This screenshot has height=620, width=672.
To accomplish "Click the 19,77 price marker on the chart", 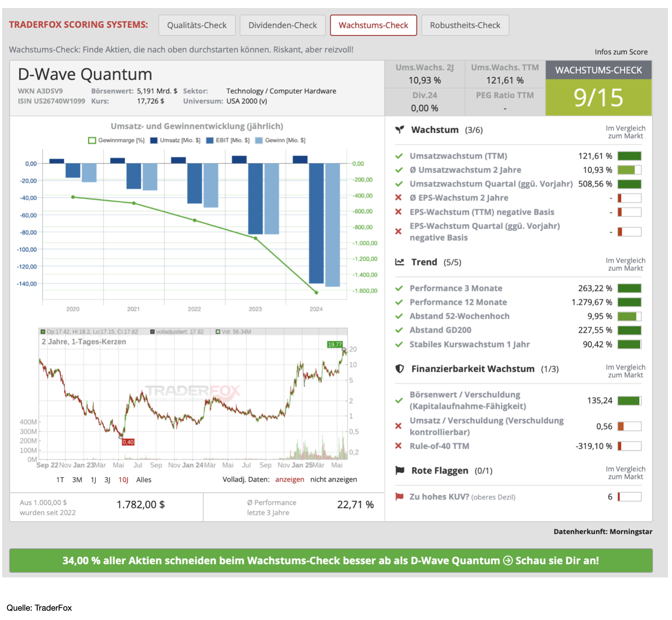I will pyautogui.click(x=335, y=344).
